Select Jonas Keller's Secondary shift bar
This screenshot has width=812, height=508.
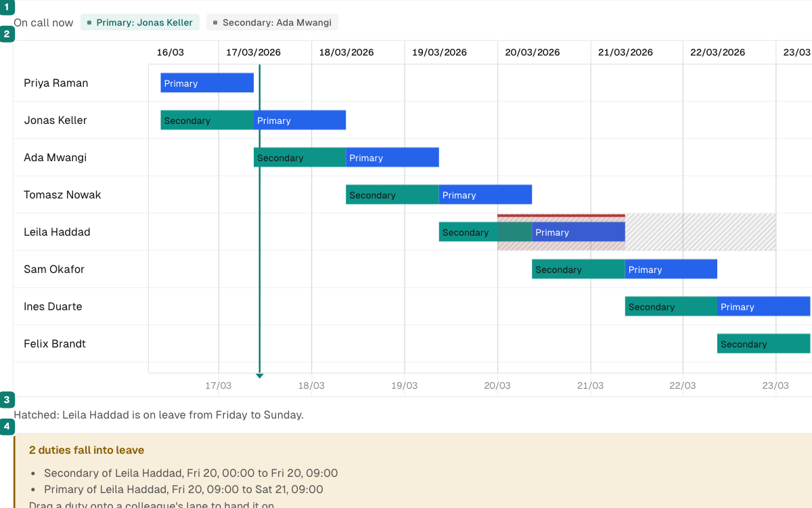(207, 120)
